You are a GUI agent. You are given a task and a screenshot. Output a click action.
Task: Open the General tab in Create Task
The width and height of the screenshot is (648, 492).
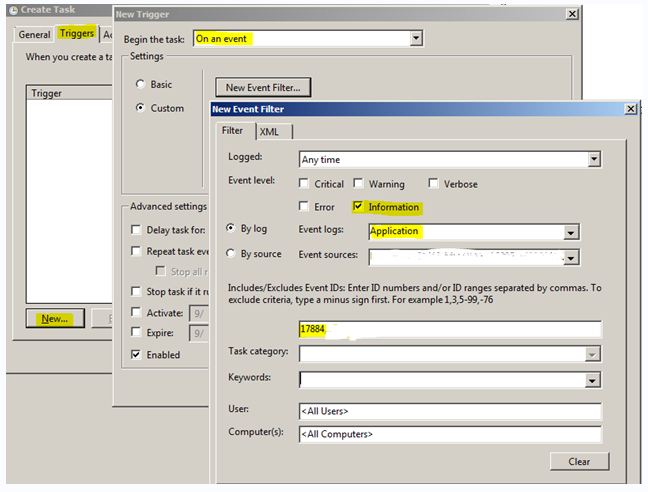pyautogui.click(x=34, y=34)
